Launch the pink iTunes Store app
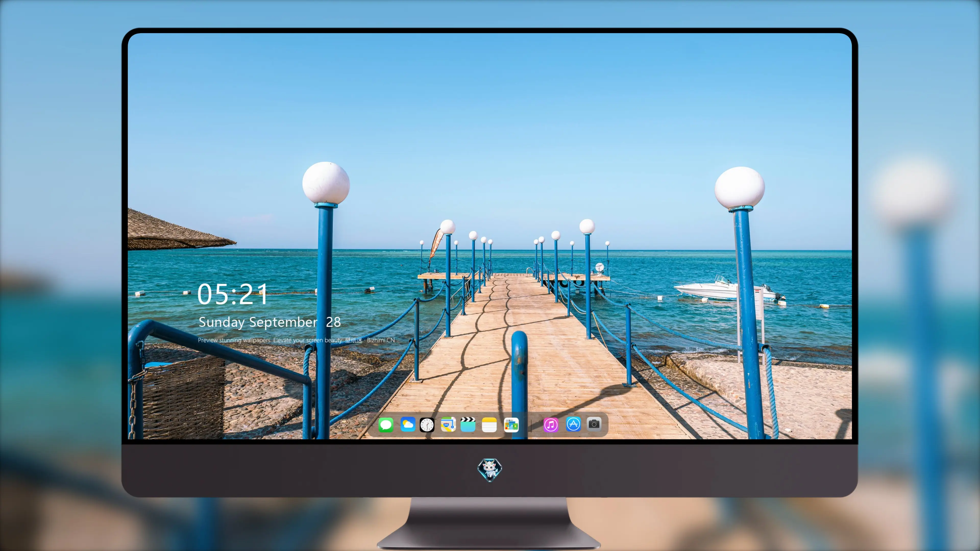 pos(551,425)
